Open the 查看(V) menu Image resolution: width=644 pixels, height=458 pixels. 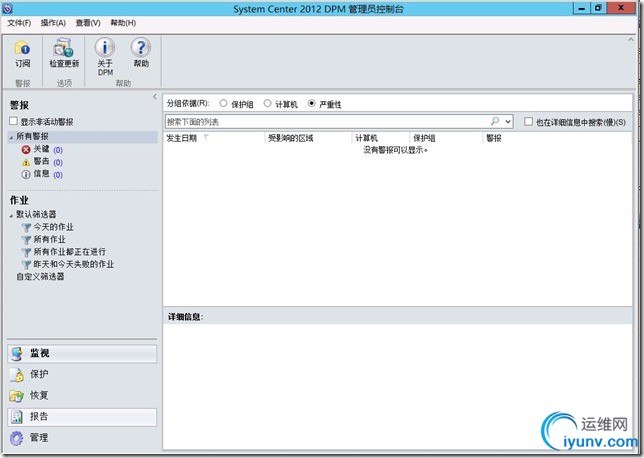point(88,23)
